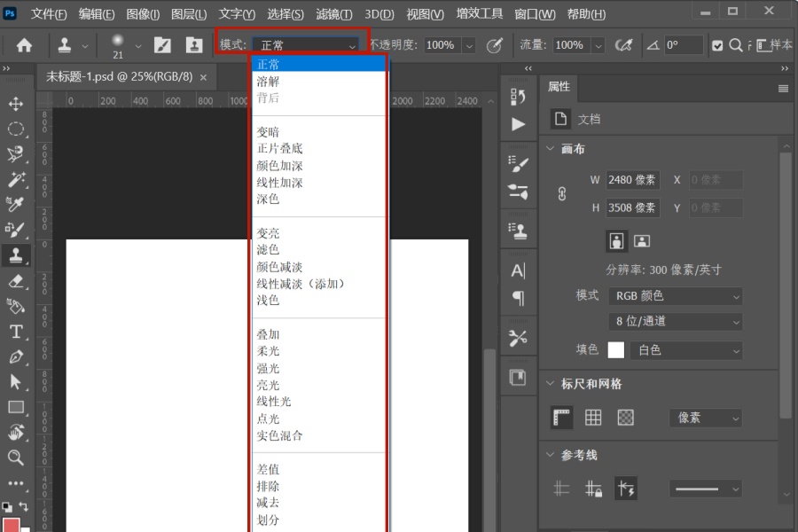Select the Path Selection tool
This screenshot has width=798, height=532.
(x=16, y=382)
